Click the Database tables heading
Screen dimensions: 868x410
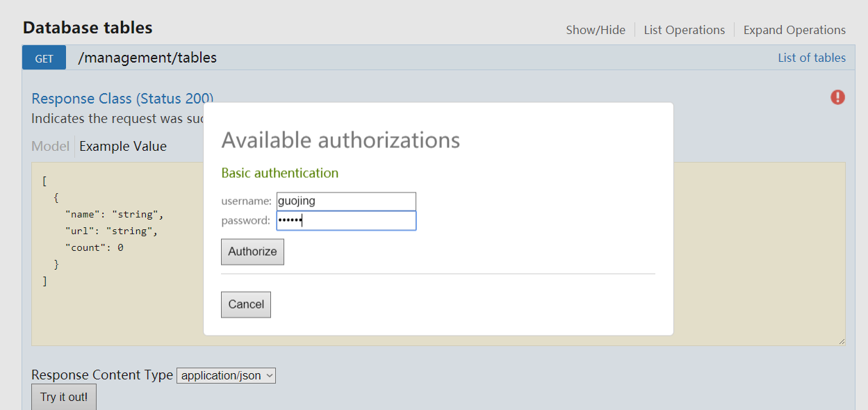tap(88, 28)
